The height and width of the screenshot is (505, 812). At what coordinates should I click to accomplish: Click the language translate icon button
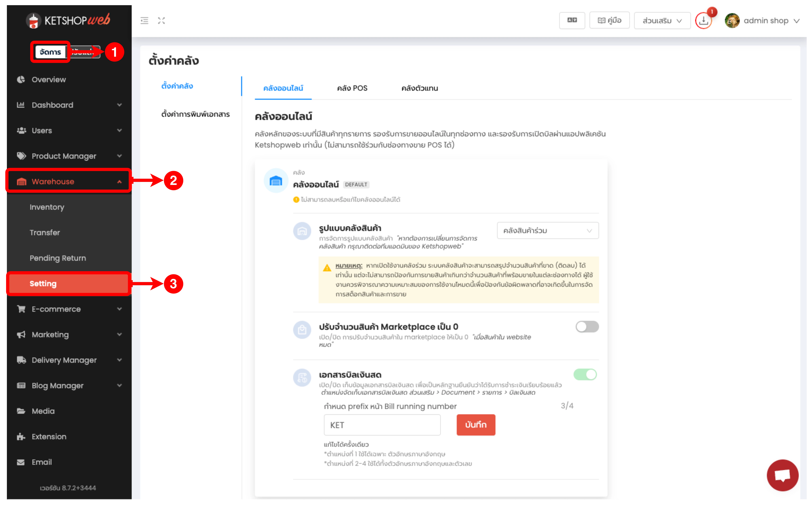pos(572,20)
